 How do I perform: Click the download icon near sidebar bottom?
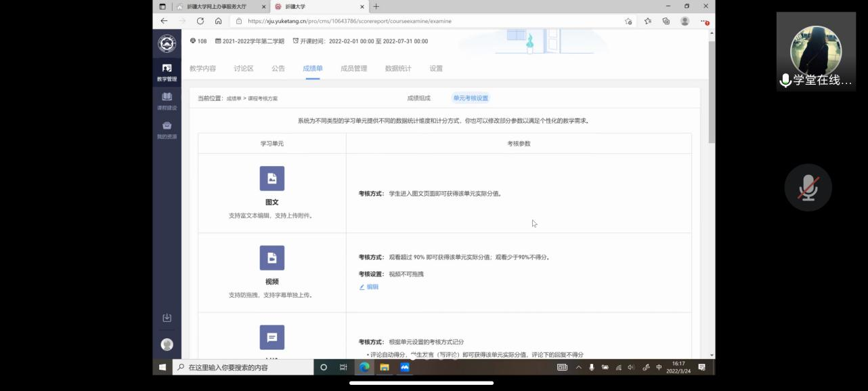tap(166, 317)
